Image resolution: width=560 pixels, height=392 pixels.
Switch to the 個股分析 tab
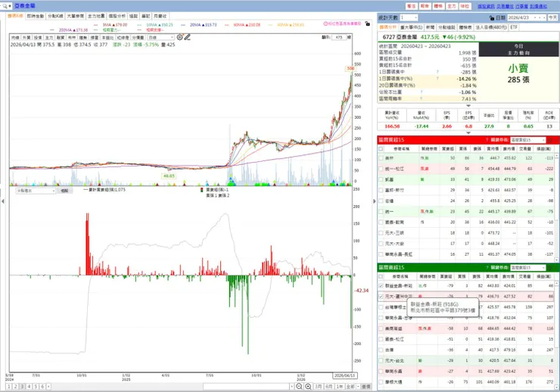tap(117, 16)
